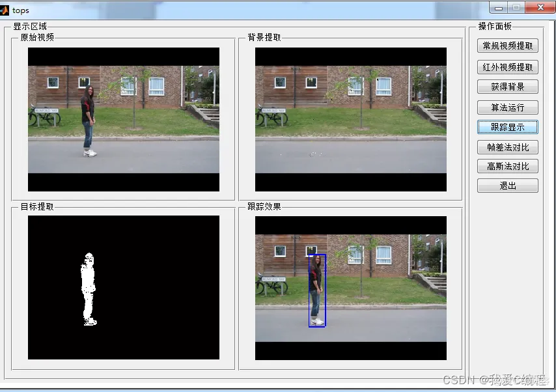Click the tops window title text

click(21, 10)
